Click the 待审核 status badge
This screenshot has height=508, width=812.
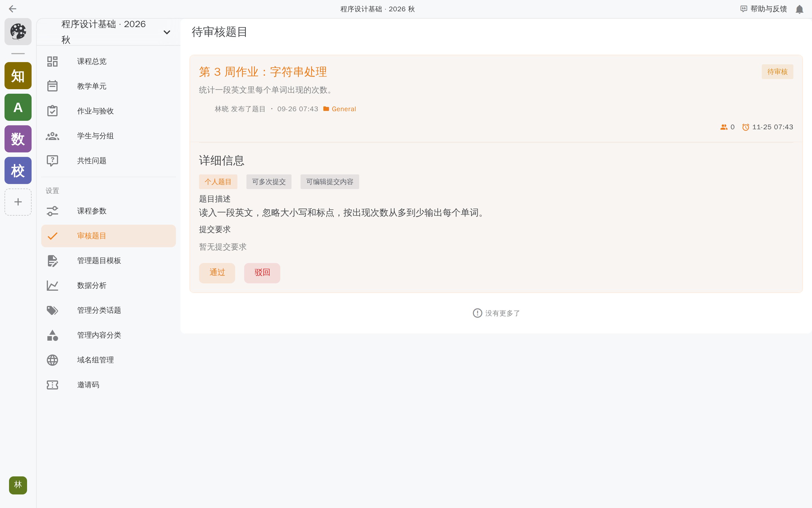(777, 72)
